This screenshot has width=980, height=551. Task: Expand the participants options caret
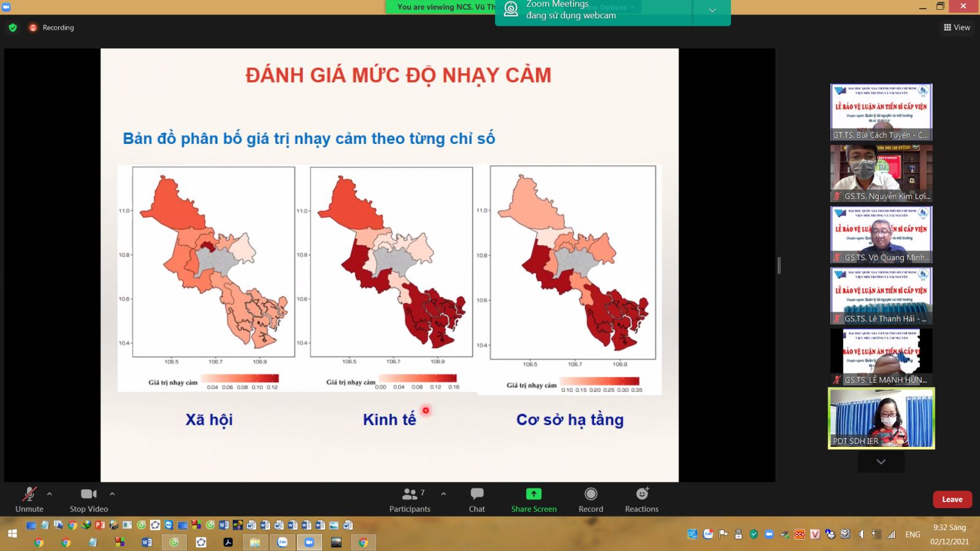tap(443, 493)
